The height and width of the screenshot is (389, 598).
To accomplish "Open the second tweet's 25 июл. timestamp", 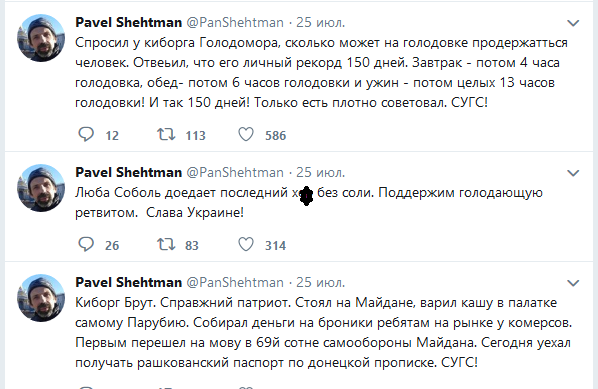I will [320, 172].
